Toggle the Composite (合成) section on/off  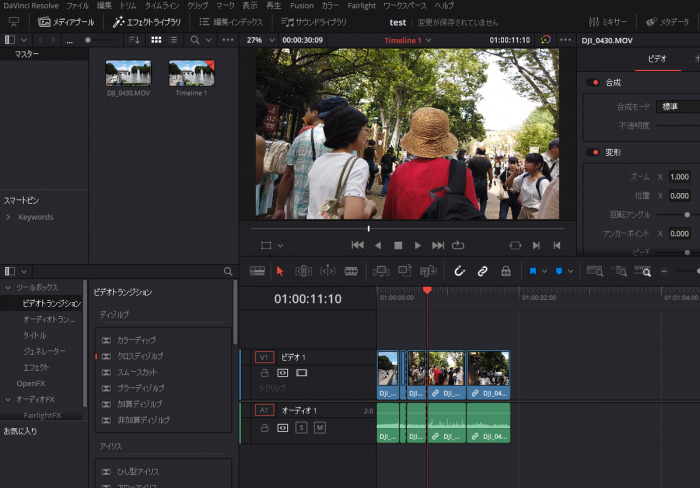click(592, 82)
